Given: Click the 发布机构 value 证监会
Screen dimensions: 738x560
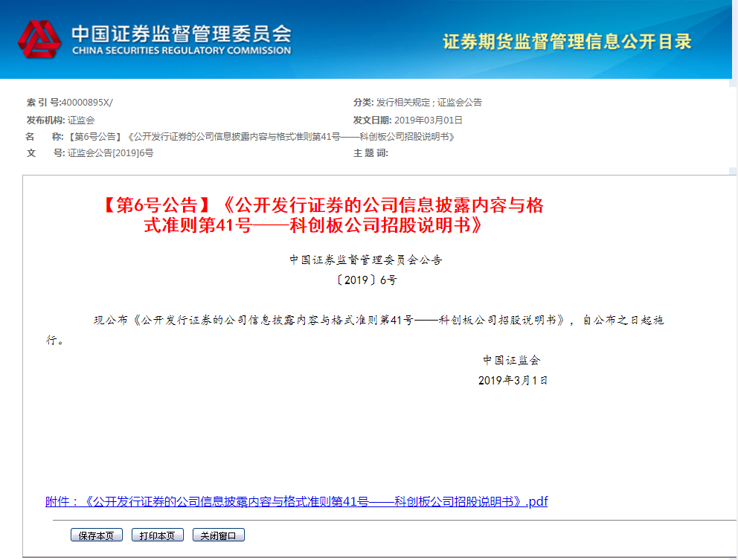Looking at the screenshot, I should [81, 120].
